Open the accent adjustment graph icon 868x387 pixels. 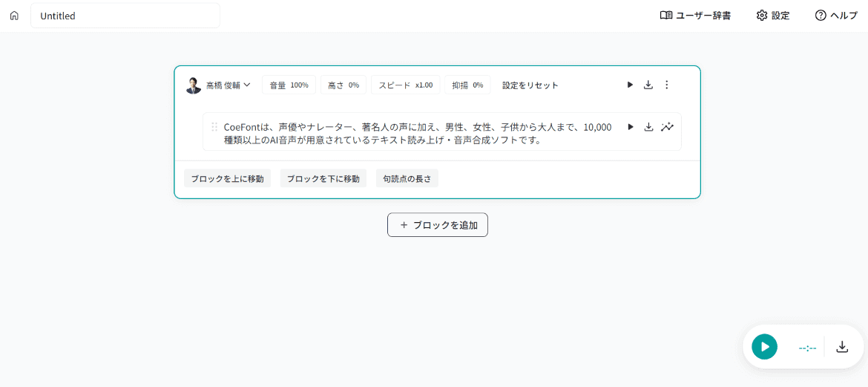[668, 127]
